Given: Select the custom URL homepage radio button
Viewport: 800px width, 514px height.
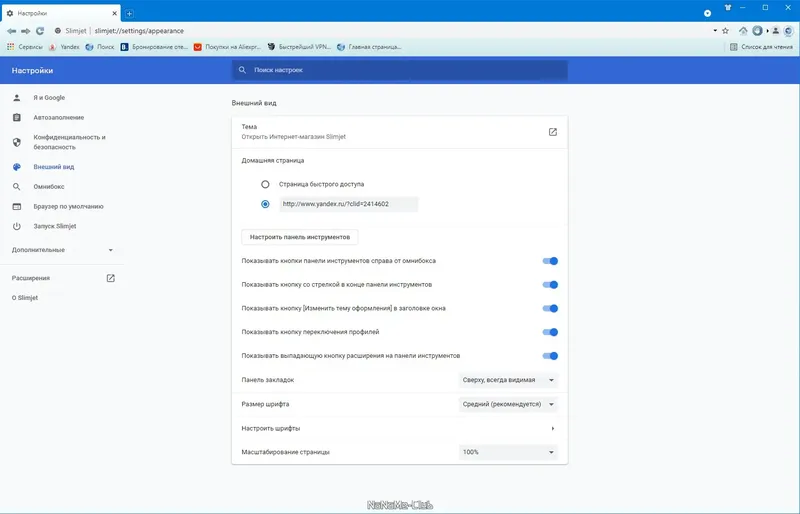Looking at the screenshot, I should (265, 204).
